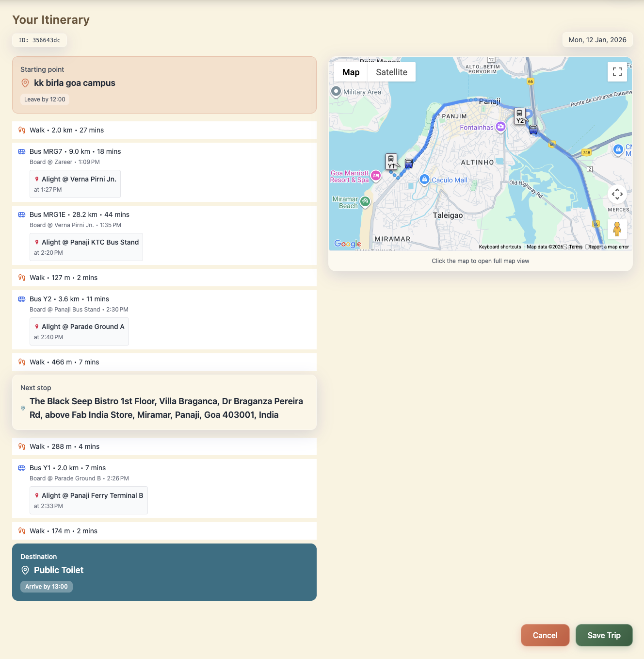Switch to Satellite view
The image size is (644, 659).
(391, 72)
